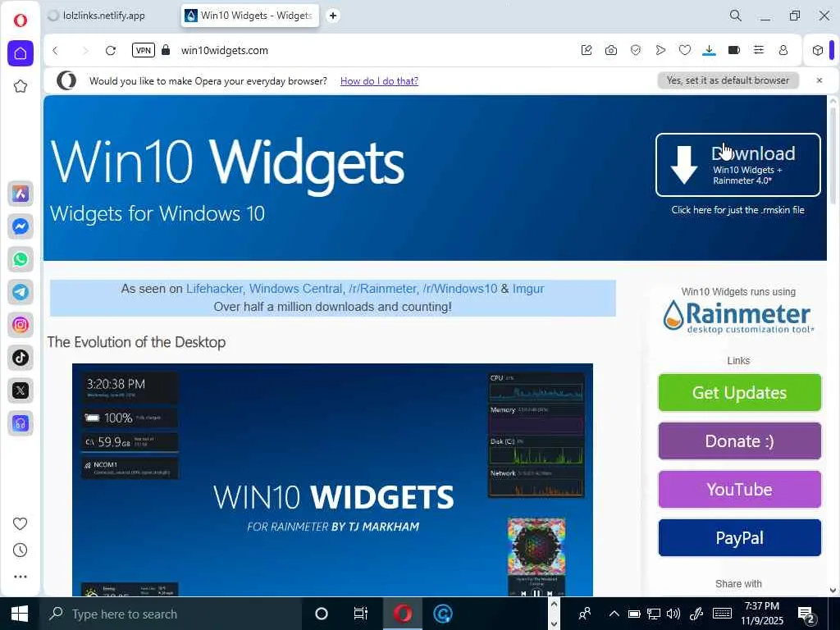This screenshot has height=630, width=840.
Task: Open a new tab with plus
Action: pyautogui.click(x=333, y=16)
